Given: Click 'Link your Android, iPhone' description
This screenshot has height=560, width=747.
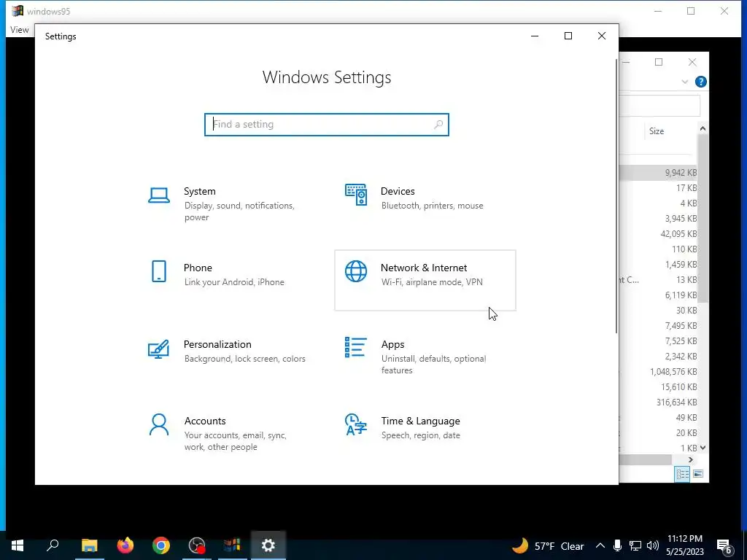Looking at the screenshot, I should tap(234, 282).
